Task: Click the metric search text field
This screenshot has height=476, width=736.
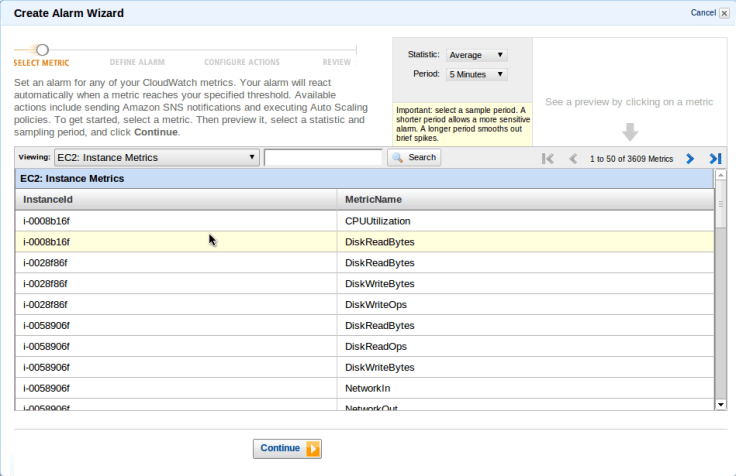Action: pos(323,157)
